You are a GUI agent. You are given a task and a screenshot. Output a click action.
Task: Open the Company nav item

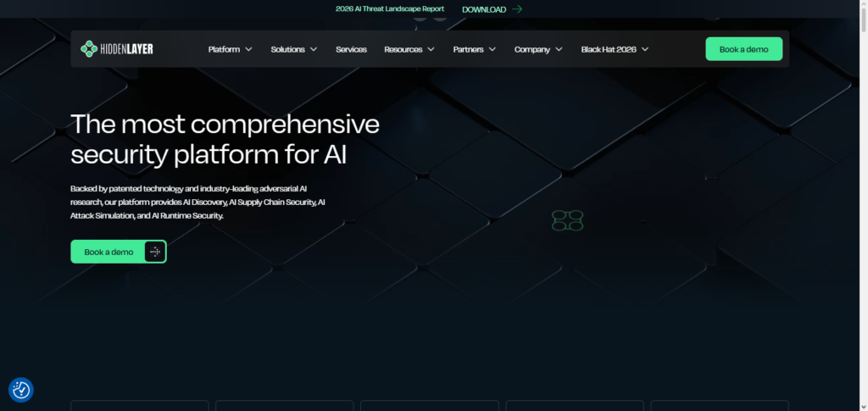click(532, 49)
